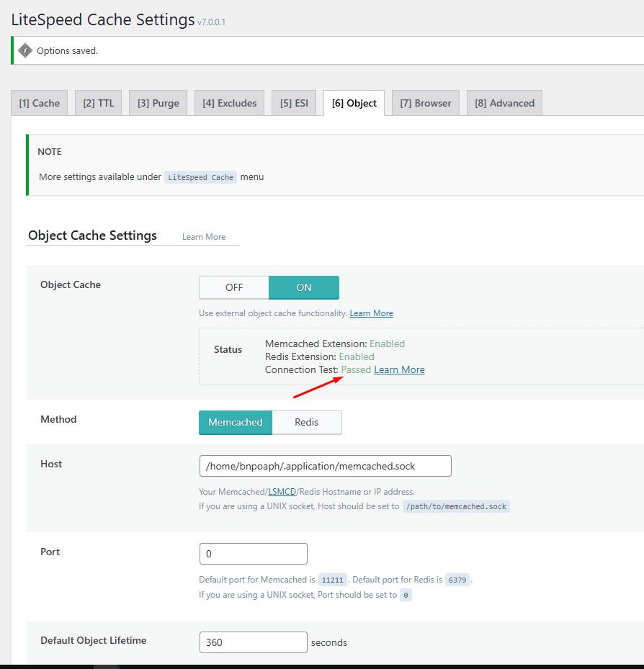This screenshot has height=669, width=644.
Task: Select Memcached as the method
Action: tap(236, 423)
